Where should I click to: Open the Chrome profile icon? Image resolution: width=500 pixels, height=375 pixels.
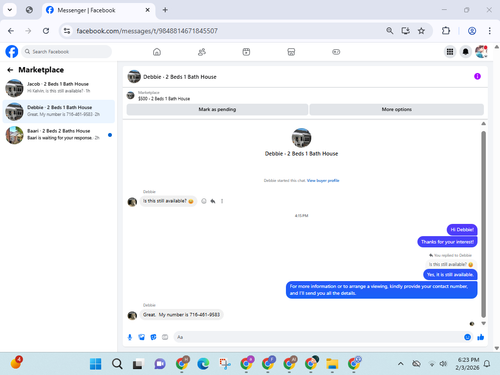coord(472,31)
